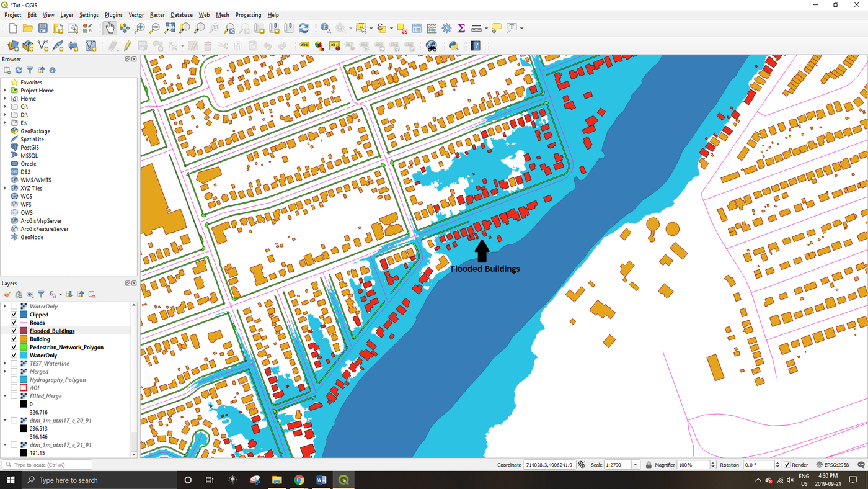Viewport: 868px width, 489px height.
Task: Open Data Source Manager in the toolbar
Action: tap(13, 45)
